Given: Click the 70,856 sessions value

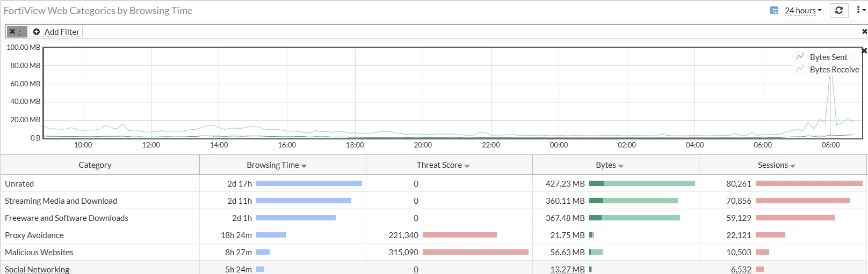Looking at the screenshot, I should [739, 201].
